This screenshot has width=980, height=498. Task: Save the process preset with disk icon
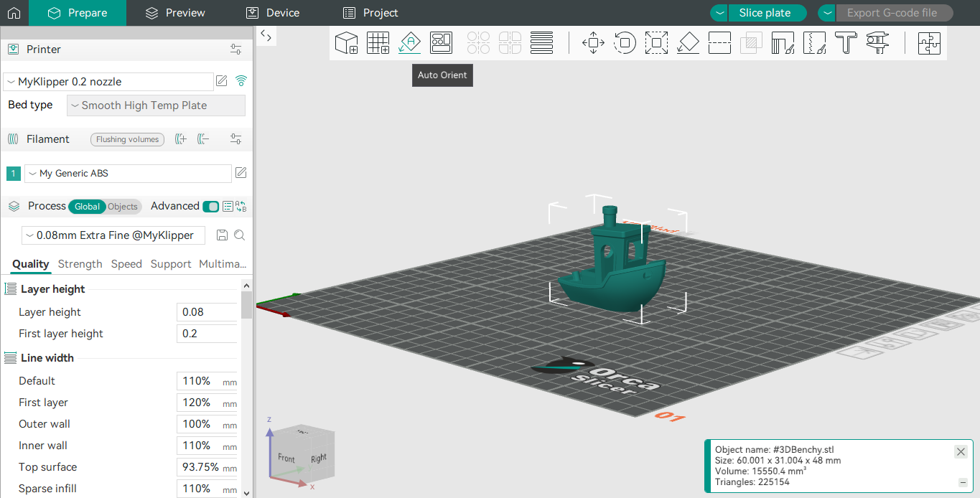[222, 235]
